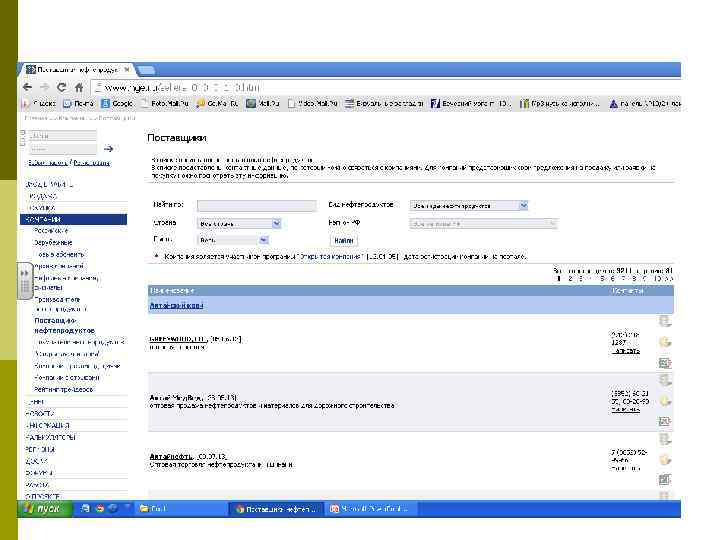Open the Почта bookmark
Viewport: 720px width, 540px height.
point(79,104)
